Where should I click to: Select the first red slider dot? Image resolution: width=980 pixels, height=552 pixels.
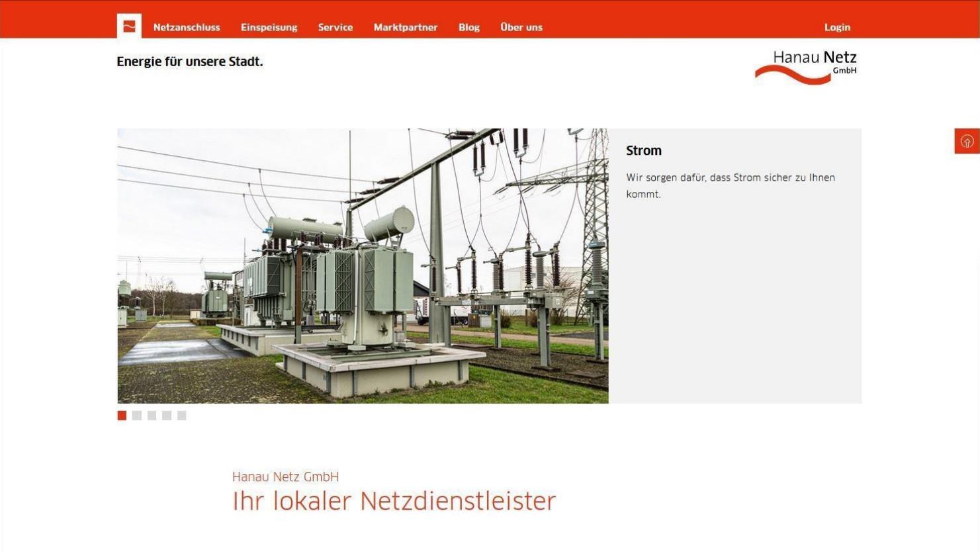(122, 416)
